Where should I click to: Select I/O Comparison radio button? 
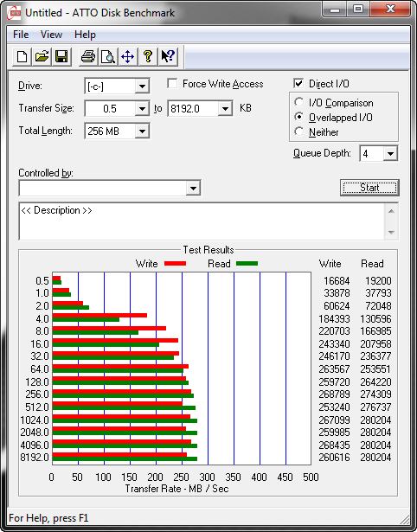pos(299,102)
